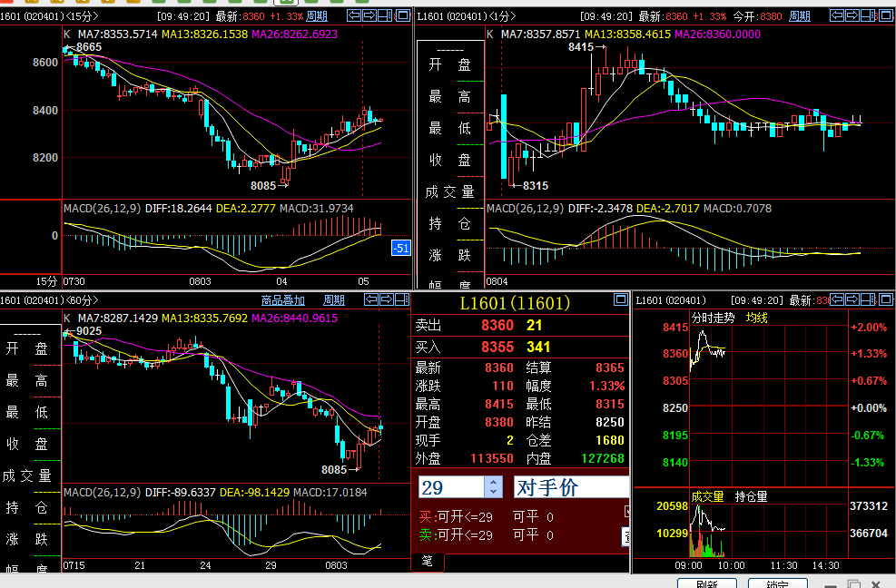
Task: Click the previous contract left-arrow icon in 15-minute panel
Action: tap(353, 15)
